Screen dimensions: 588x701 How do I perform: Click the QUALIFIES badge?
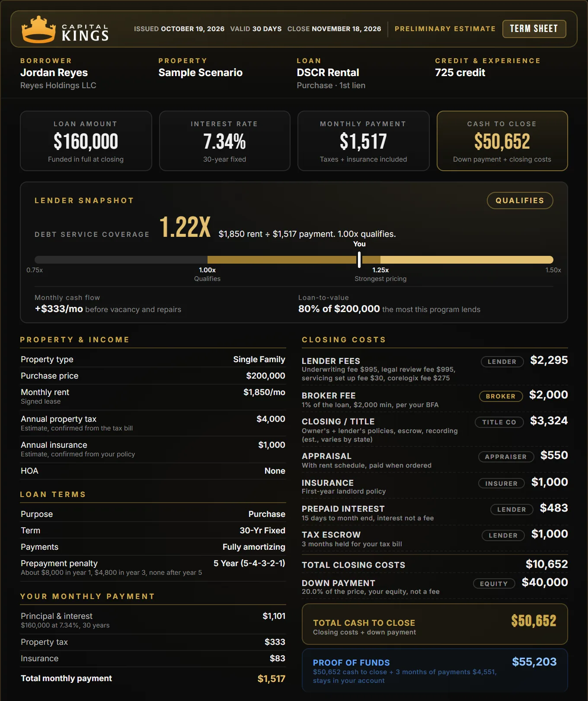[x=520, y=201]
